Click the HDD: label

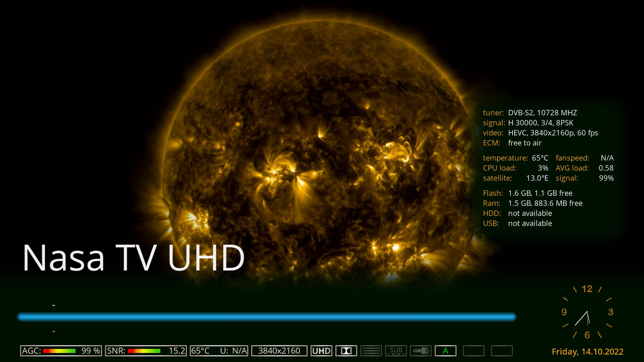pos(492,213)
